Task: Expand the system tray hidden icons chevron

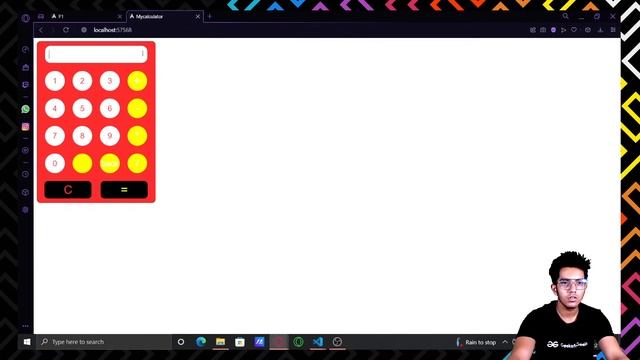Action: [x=505, y=342]
